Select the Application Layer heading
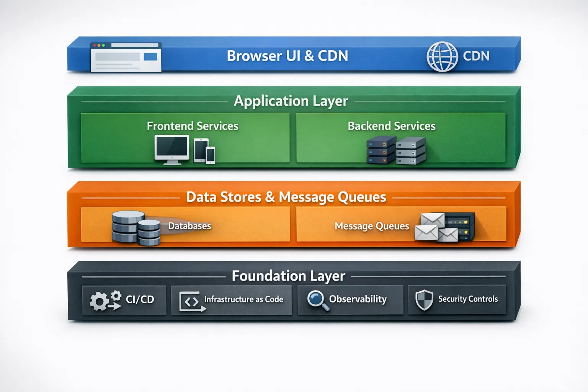 (291, 101)
